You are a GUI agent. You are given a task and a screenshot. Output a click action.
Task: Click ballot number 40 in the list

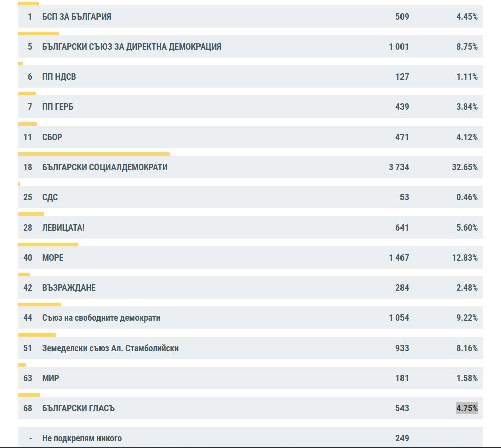click(28, 257)
